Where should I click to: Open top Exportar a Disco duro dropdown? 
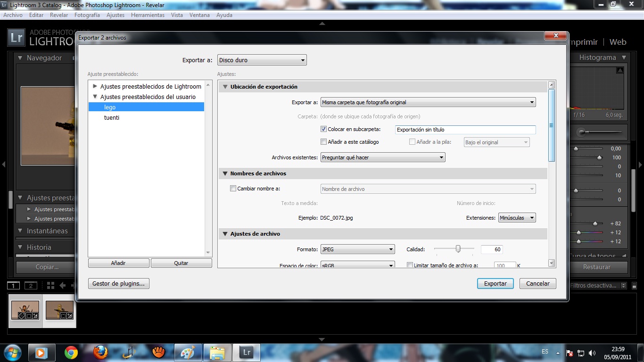(x=262, y=60)
